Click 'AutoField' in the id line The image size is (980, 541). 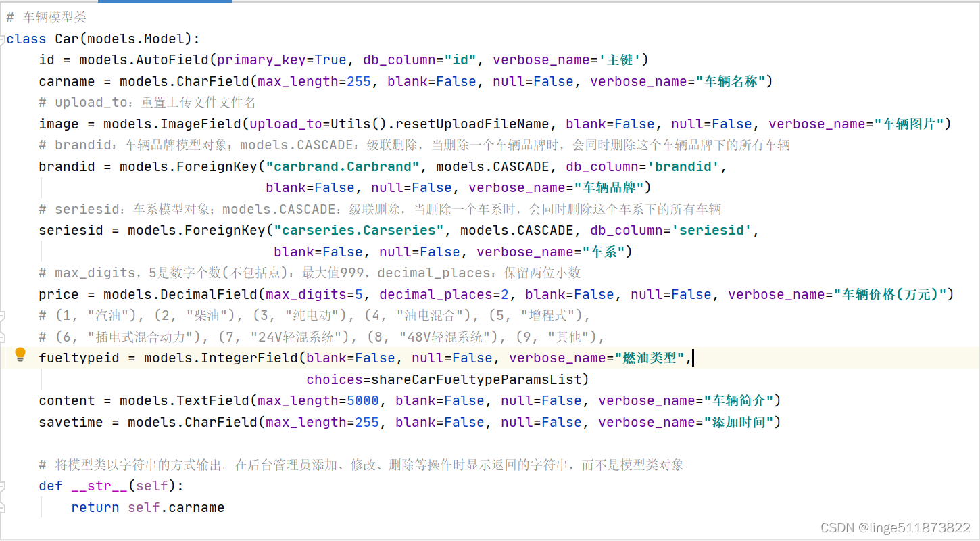pos(172,60)
